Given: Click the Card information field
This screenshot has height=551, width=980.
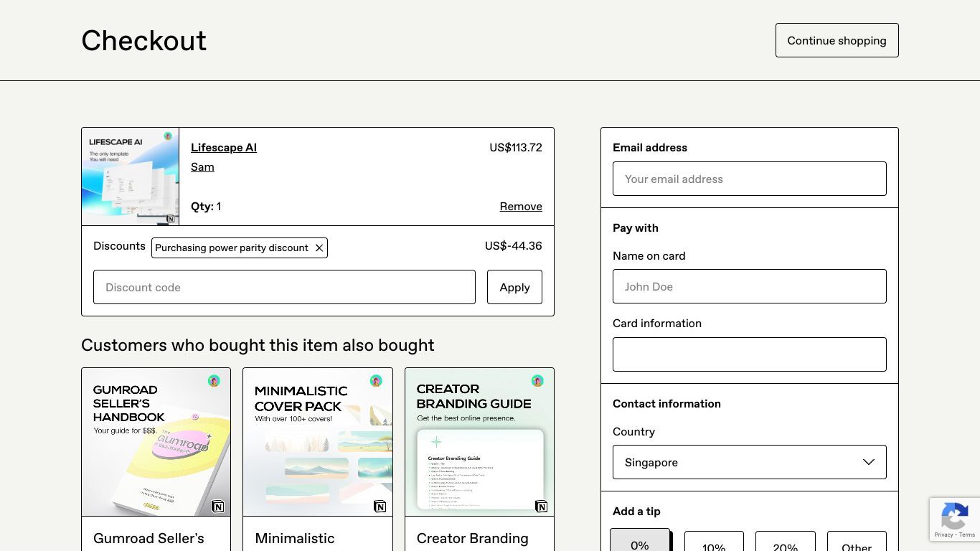Looking at the screenshot, I should point(750,354).
